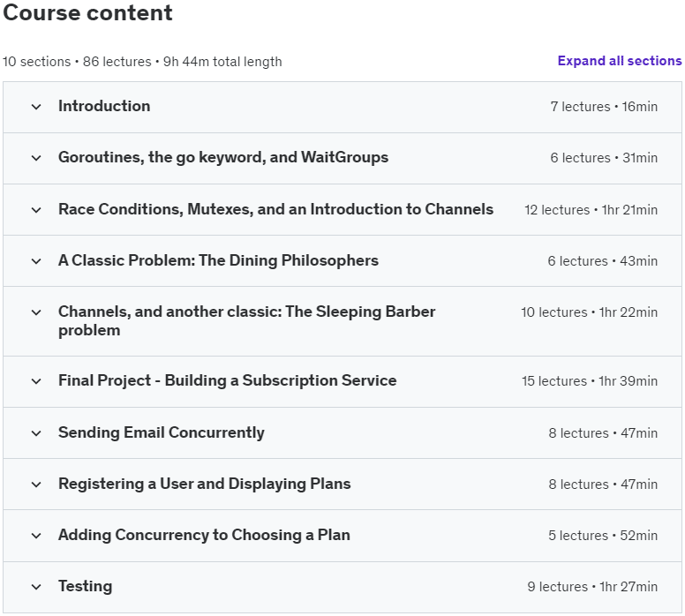Click '10 lectures • 1hr 22min' text

coord(589,312)
